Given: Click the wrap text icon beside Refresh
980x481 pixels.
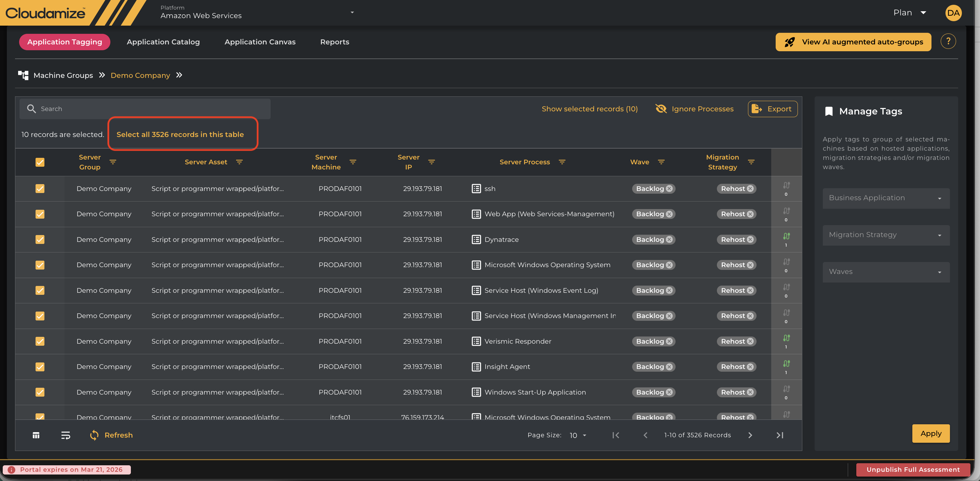Looking at the screenshot, I should [x=65, y=435].
